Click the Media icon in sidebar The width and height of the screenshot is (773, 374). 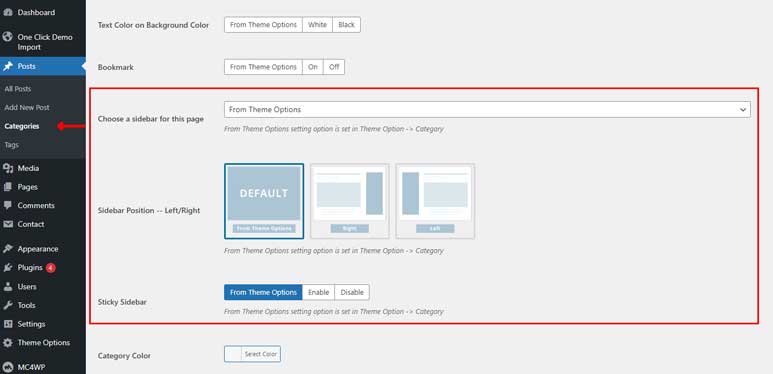click(7, 169)
